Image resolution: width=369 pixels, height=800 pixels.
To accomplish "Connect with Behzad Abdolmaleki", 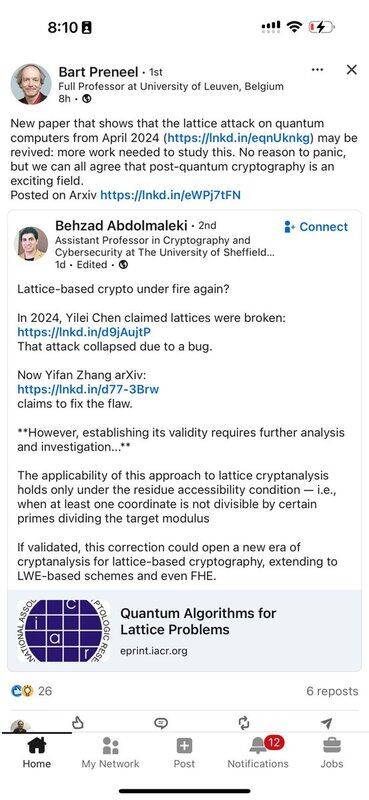I will coord(316,227).
